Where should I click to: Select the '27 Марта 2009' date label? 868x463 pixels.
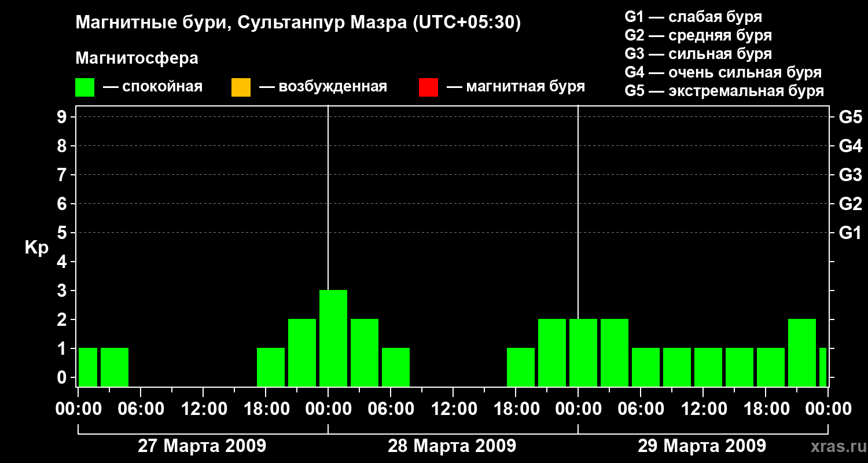[202, 446]
